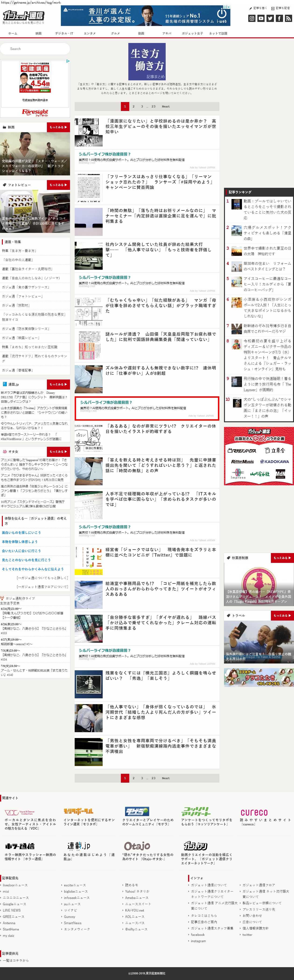Open the グルメ navigation item
The width and height of the screenshot is (294, 980).
tap(115, 33)
